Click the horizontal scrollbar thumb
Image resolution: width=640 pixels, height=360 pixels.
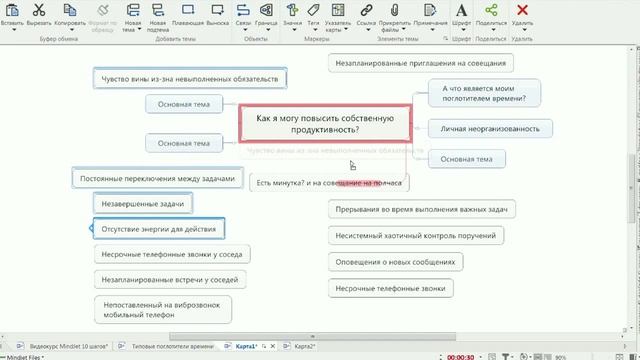312,336
